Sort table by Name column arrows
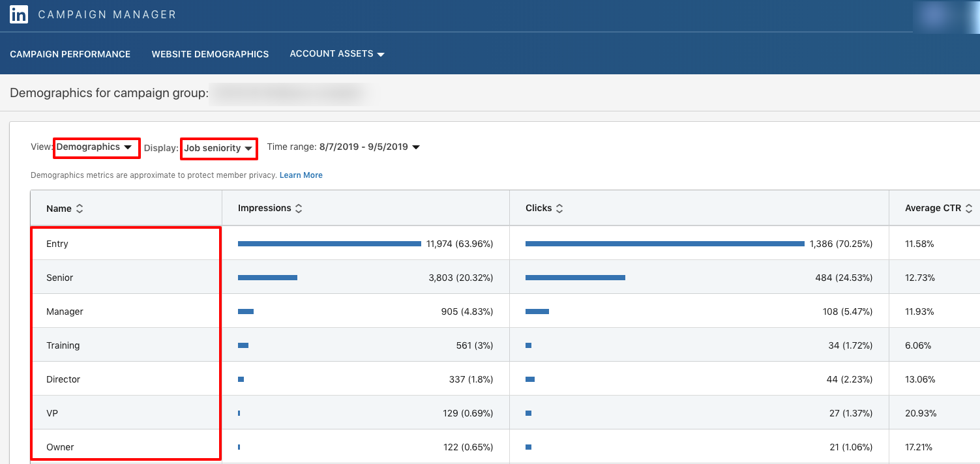 click(80, 209)
